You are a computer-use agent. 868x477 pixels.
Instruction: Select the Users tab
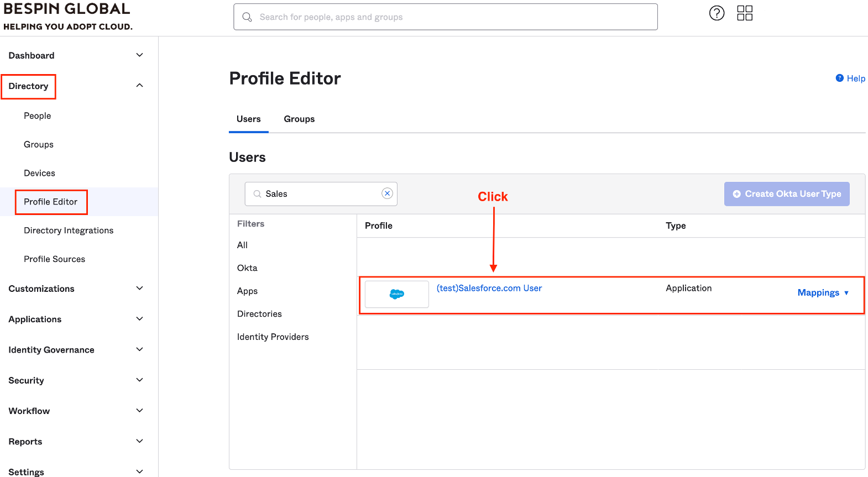248,119
